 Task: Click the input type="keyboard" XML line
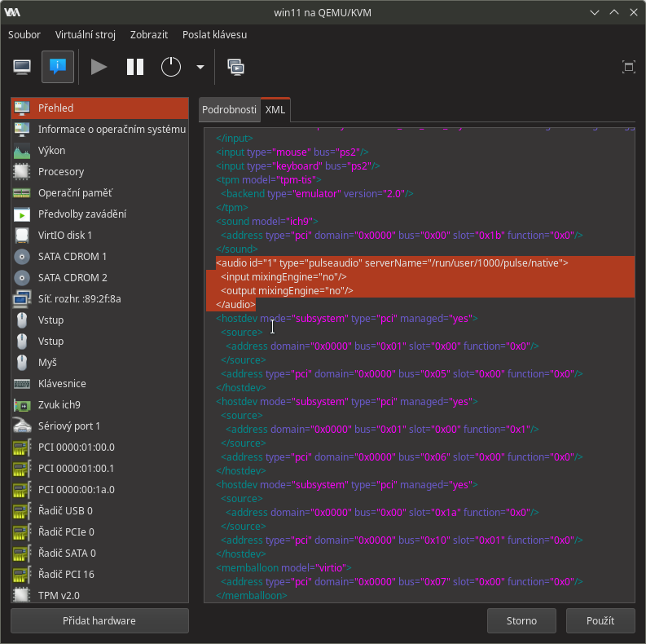click(x=298, y=166)
